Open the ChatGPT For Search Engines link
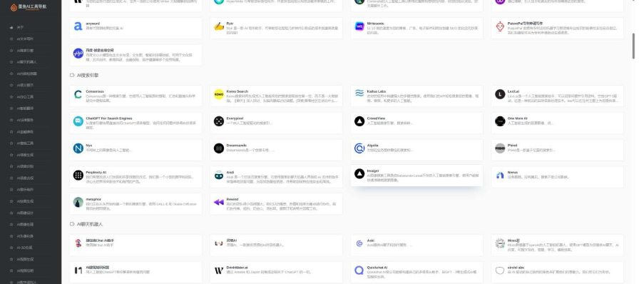The image size is (644, 284). (x=109, y=118)
